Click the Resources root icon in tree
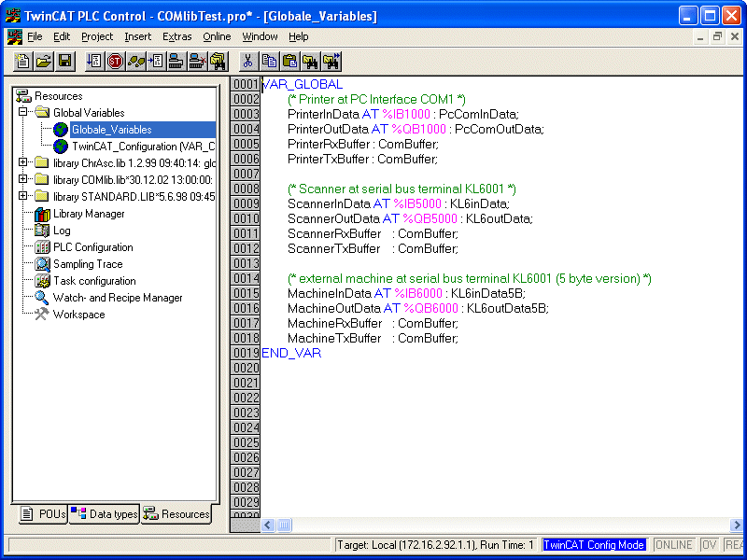This screenshot has width=747, height=560. coord(23,96)
